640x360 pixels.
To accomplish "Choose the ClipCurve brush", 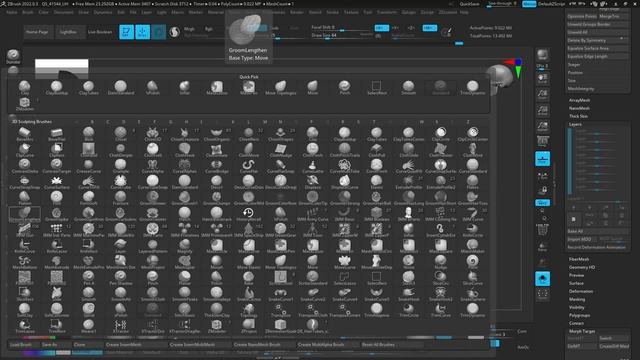I will pos(24,149).
